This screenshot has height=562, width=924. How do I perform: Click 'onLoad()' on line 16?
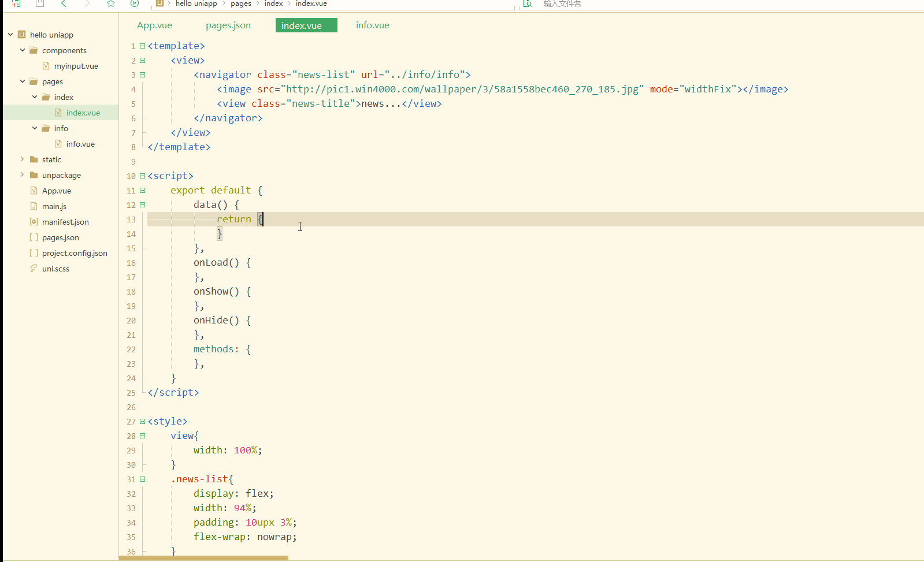click(x=216, y=263)
